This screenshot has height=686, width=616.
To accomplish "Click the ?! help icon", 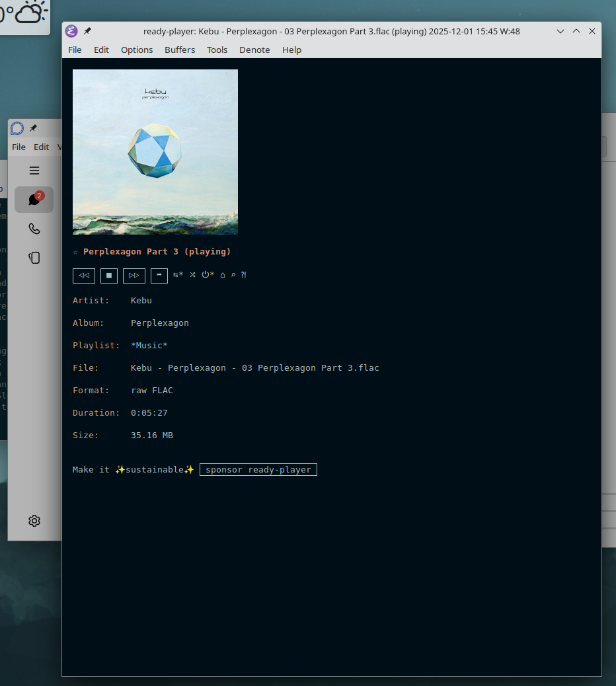I will pos(244,275).
